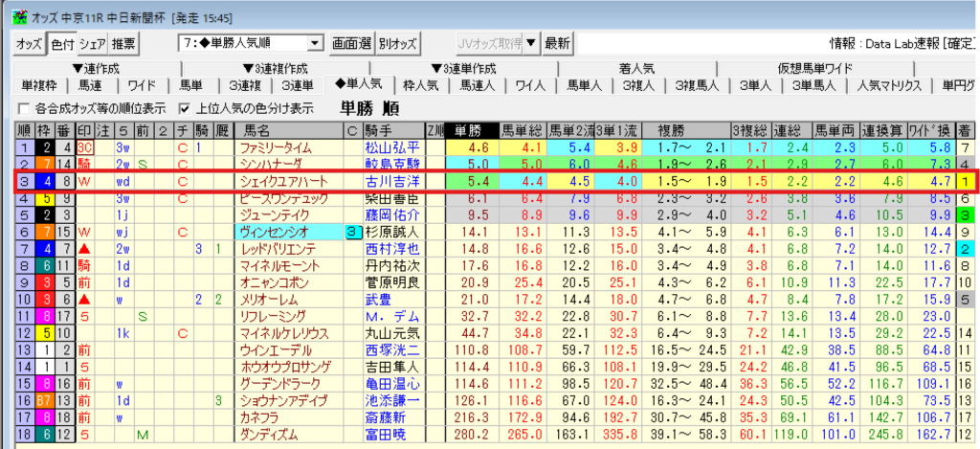Screen dimensions: 980x449
Task: Toggle the 色付 button off
Action: (x=60, y=44)
